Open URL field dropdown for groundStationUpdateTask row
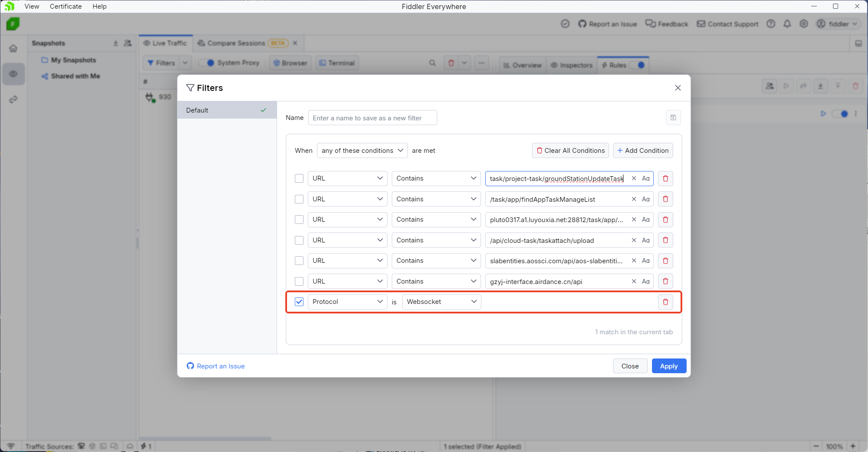Image resolution: width=868 pixels, height=452 pixels. coord(348,178)
